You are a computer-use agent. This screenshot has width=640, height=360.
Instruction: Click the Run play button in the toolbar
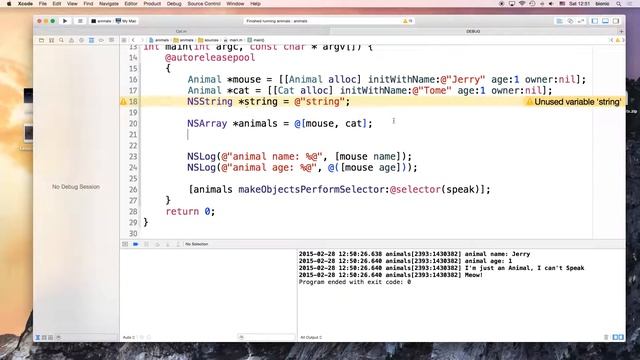coord(65,21)
